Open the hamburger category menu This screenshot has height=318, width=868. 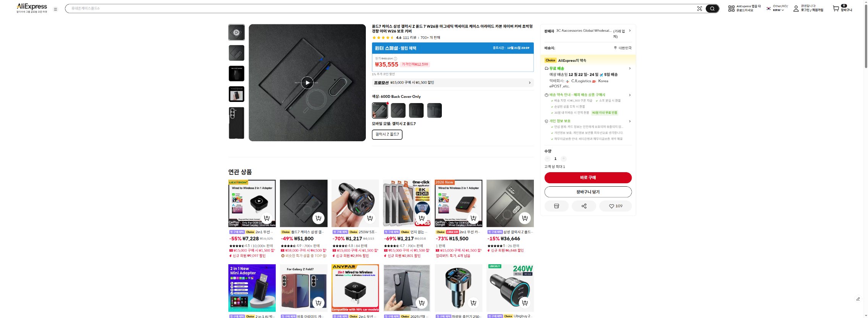pos(55,9)
